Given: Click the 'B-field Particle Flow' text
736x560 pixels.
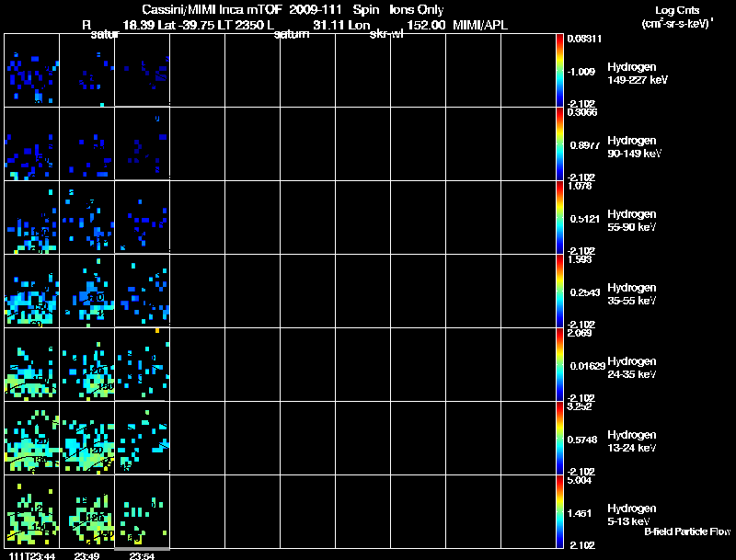Looking at the screenshot, I should [x=687, y=531].
